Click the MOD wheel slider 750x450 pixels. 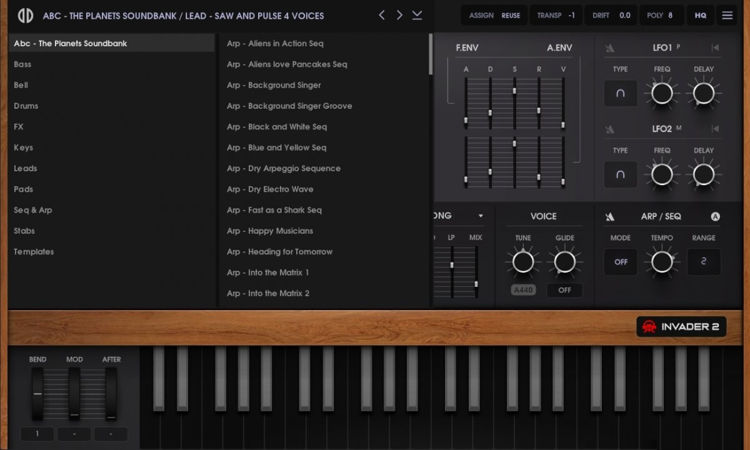[x=74, y=394]
